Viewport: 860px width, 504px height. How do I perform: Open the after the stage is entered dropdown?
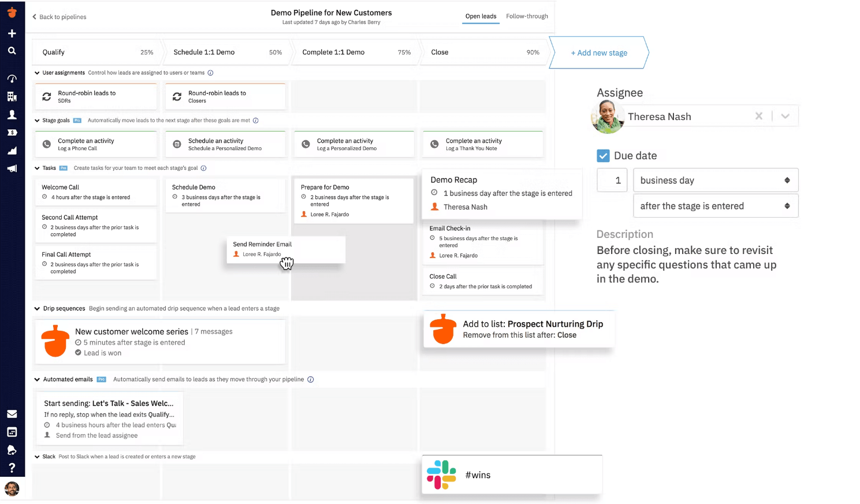click(716, 206)
